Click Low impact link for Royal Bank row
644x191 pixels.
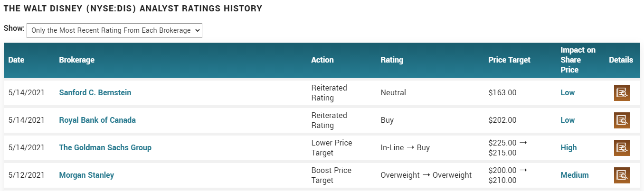coord(568,120)
